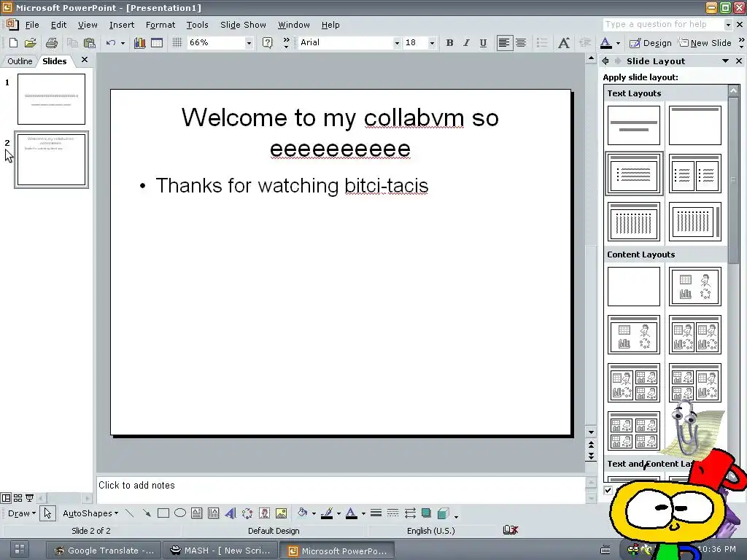Switch to the Outline tab
The width and height of the screenshot is (747, 560).
[x=20, y=61]
